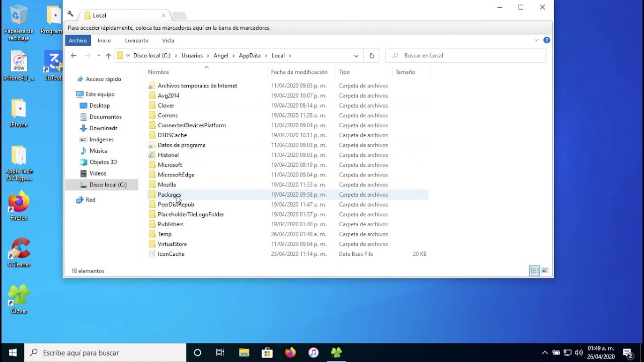Screen dimensions: 644x362
Task: Open a new Clover tab
Action: click(x=180, y=16)
